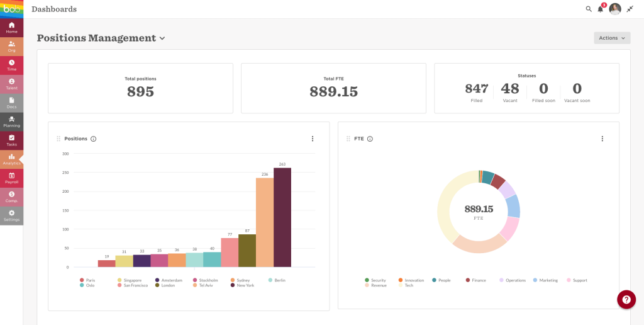Click the user profile avatar
The height and width of the screenshot is (325, 644).
coord(615,9)
